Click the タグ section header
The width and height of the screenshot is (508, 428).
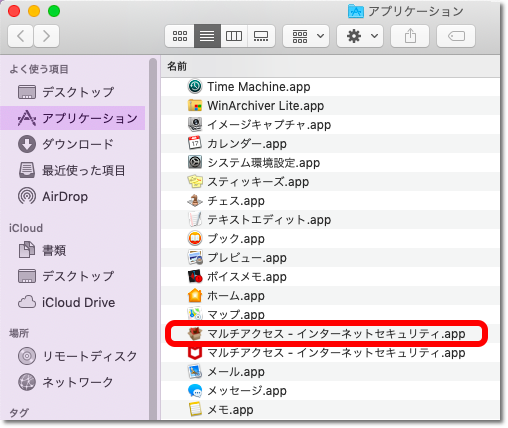point(19,413)
